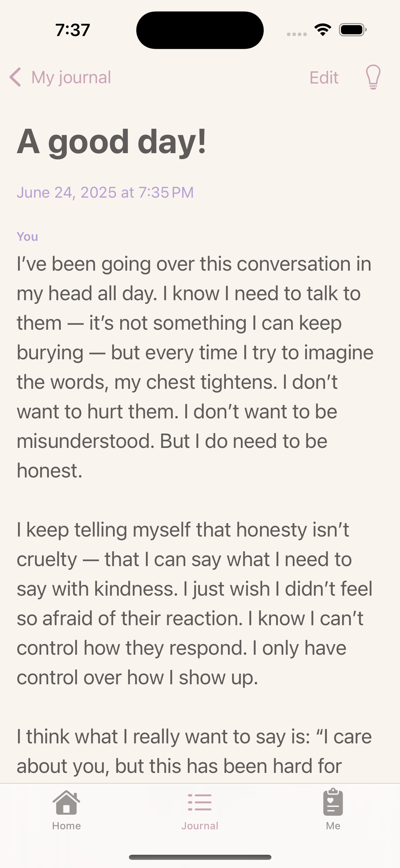Tap the Wi-Fi status icon

[323, 30]
